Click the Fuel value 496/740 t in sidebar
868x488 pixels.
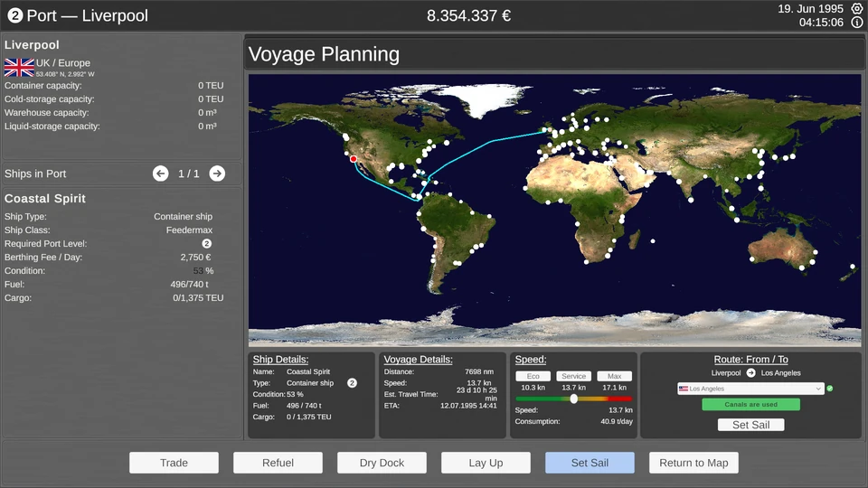[x=189, y=285]
